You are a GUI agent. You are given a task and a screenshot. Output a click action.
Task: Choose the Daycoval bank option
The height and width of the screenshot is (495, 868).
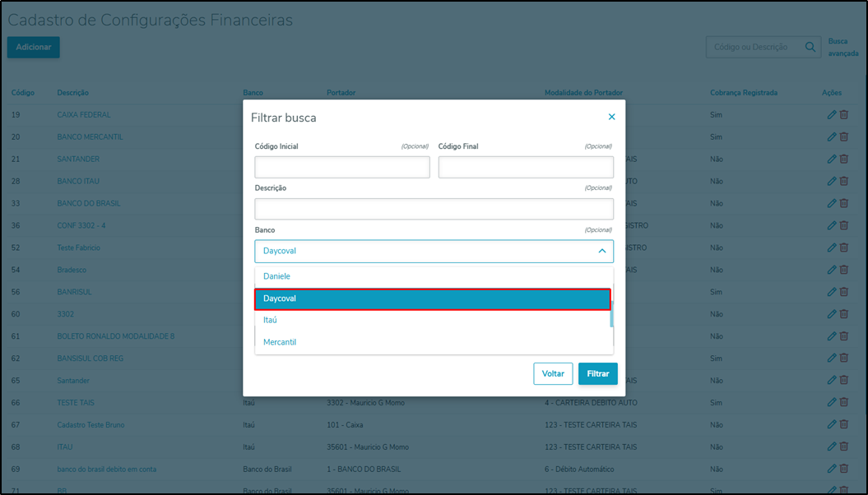pyautogui.click(x=432, y=298)
